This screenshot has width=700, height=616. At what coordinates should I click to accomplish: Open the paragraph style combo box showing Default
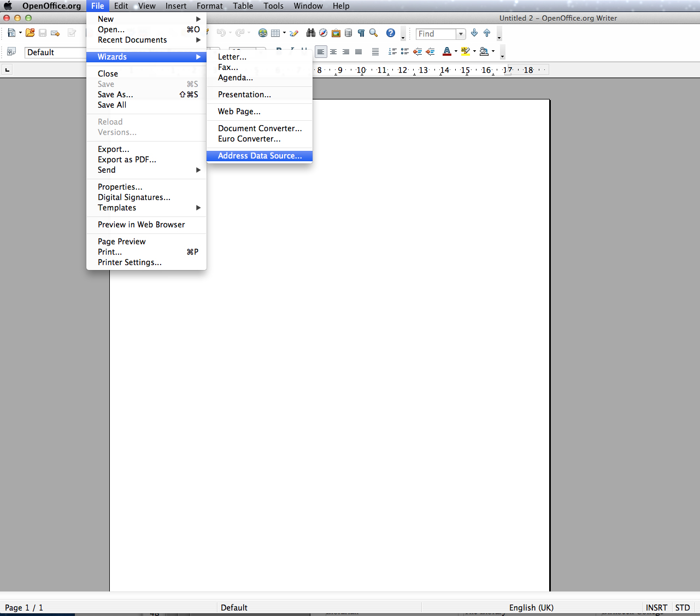click(x=55, y=52)
